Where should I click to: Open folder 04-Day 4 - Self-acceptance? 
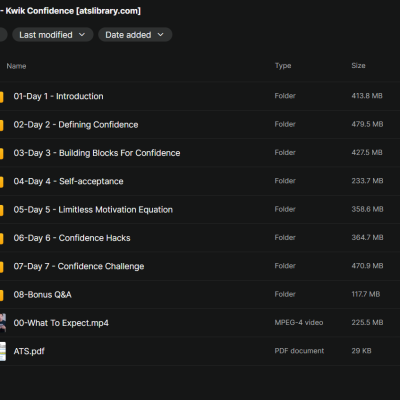(68, 181)
